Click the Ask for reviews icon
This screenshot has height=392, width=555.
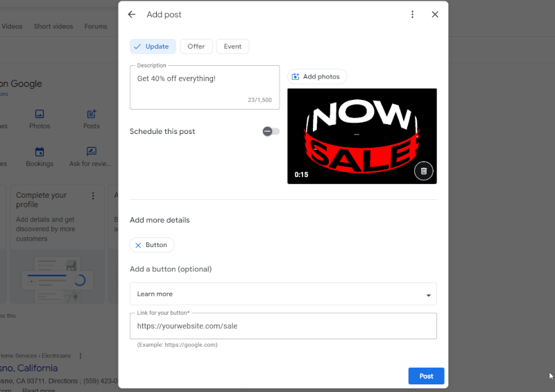[92, 152]
